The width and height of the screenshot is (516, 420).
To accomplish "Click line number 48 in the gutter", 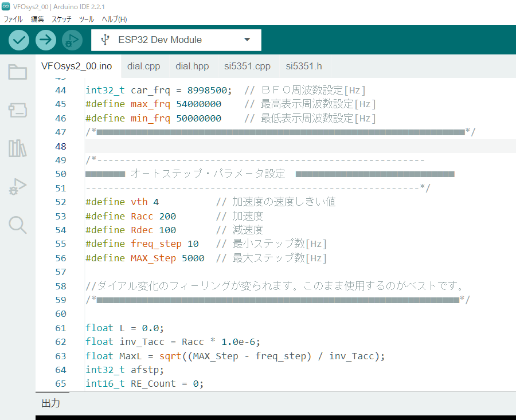I will click(x=61, y=146).
